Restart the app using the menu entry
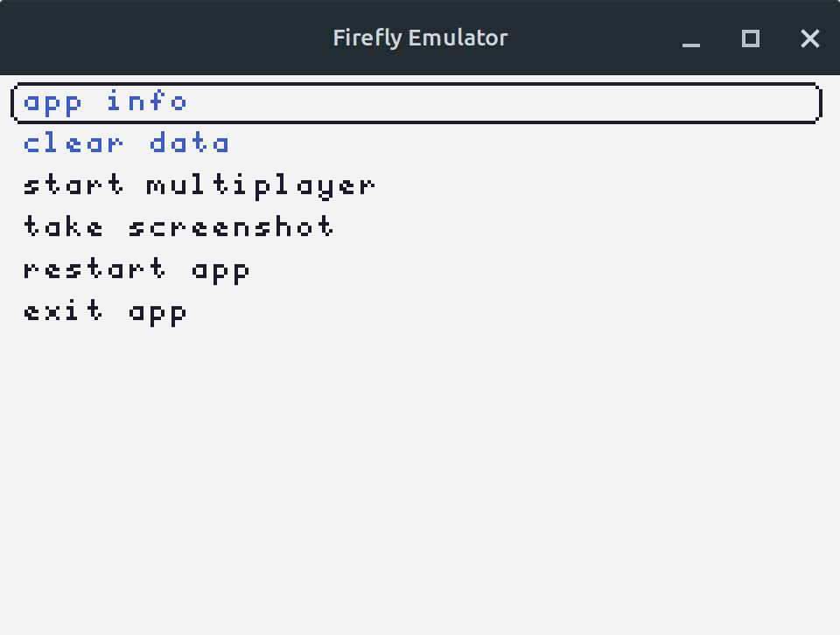 pyautogui.click(x=136, y=269)
